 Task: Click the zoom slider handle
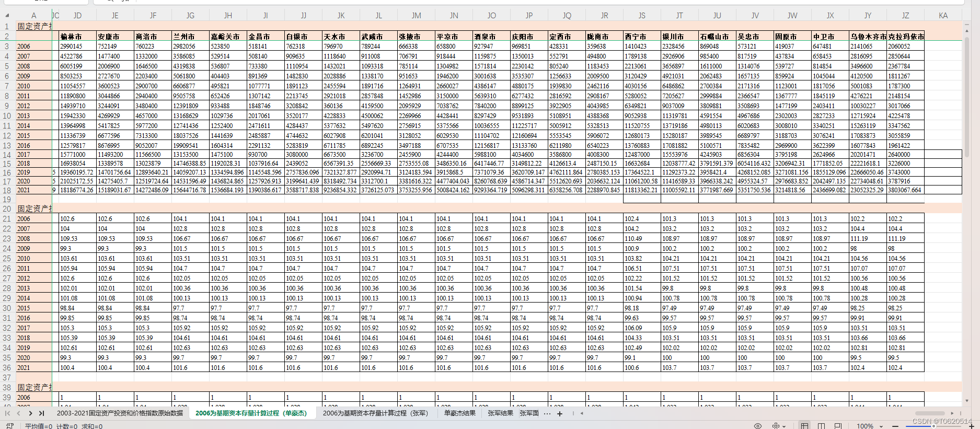pyautogui.click(x=933, y=426)
